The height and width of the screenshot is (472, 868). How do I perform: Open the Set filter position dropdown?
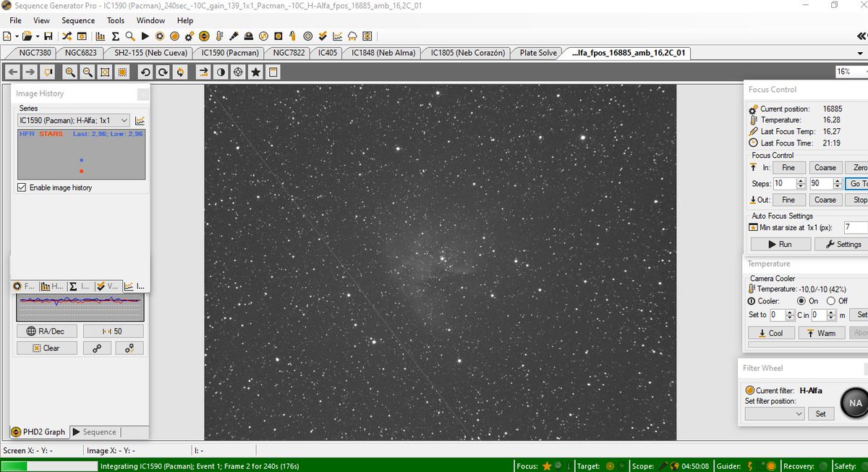[x=775, y=413]
